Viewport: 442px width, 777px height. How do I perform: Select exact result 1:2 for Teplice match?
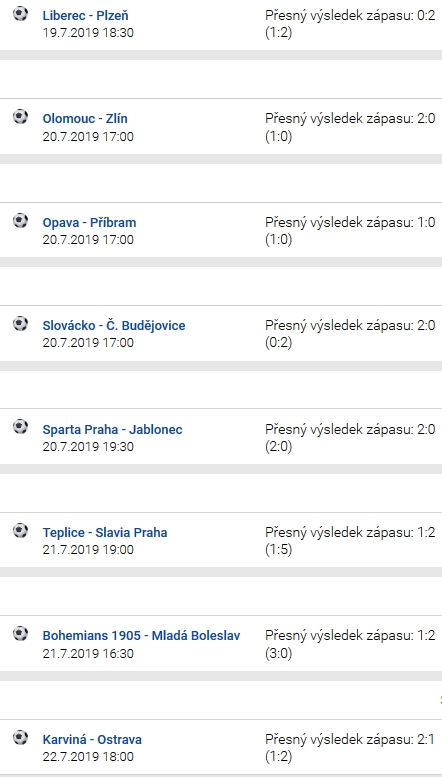(x=350, y=541)
